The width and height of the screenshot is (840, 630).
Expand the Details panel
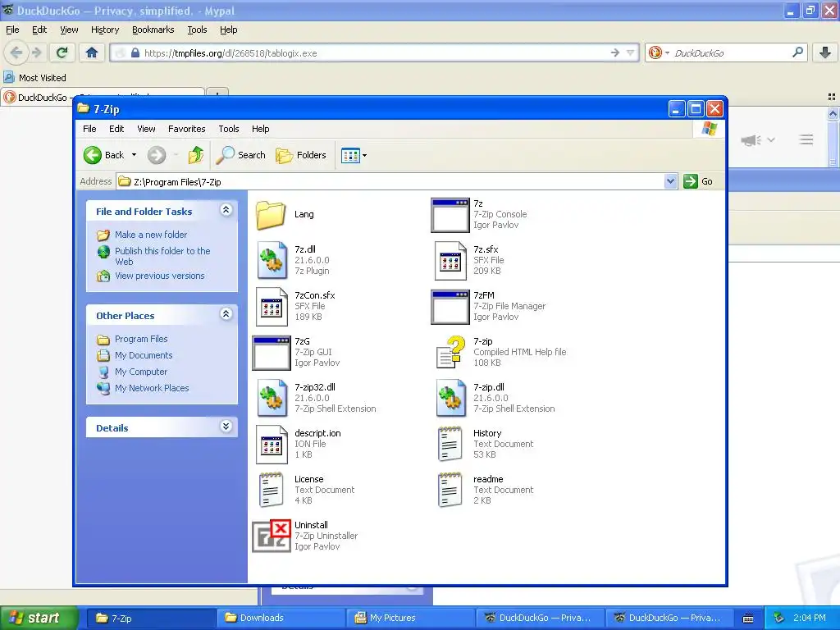click(x=226, y=427)
